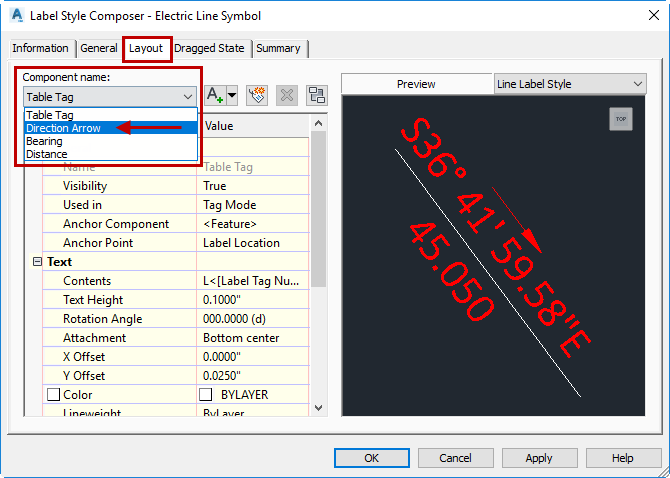Click the Rotation Angle value 000.0000 (d)
The width and height of the screenshot is (670, 478).
coord(234,319)
